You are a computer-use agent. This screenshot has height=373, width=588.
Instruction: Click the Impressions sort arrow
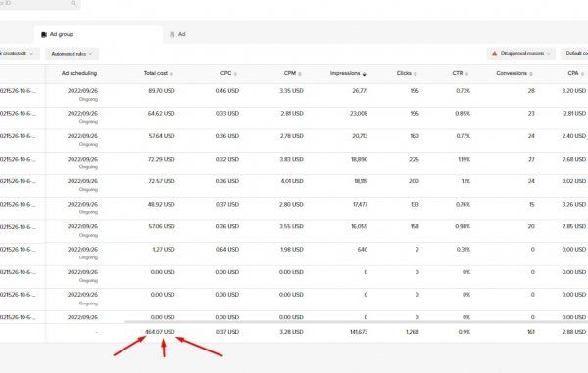coord(364,74)
